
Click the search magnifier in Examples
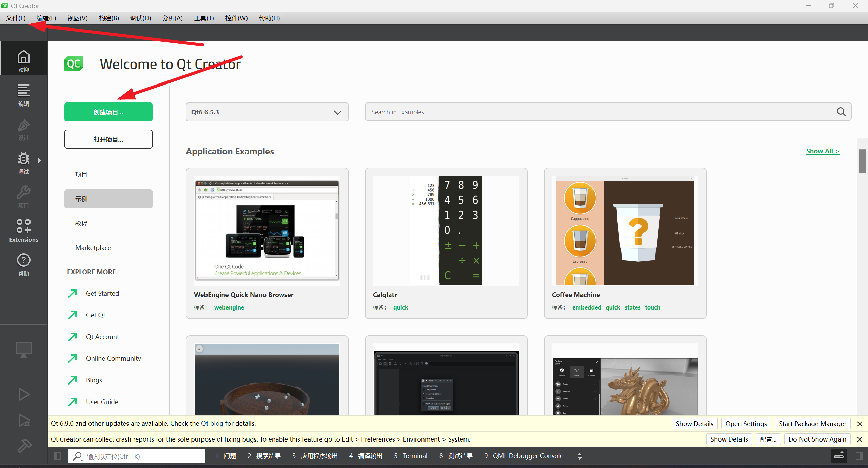[841, 112]
